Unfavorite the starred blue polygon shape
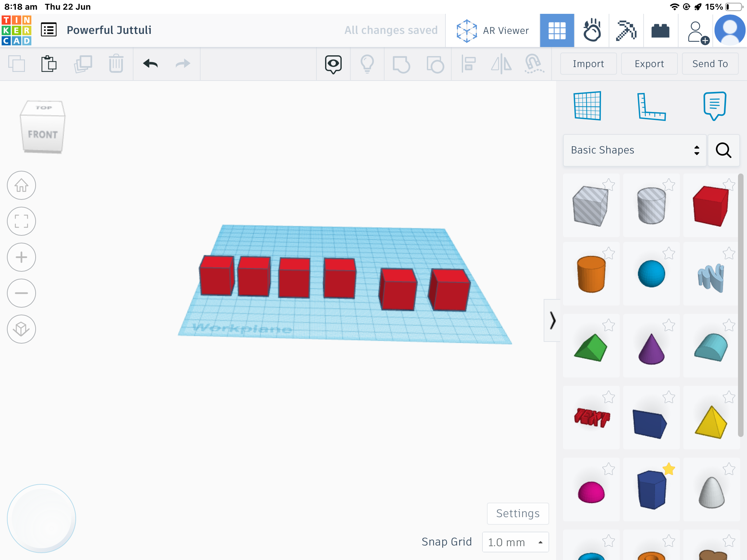 click(669, 469)
